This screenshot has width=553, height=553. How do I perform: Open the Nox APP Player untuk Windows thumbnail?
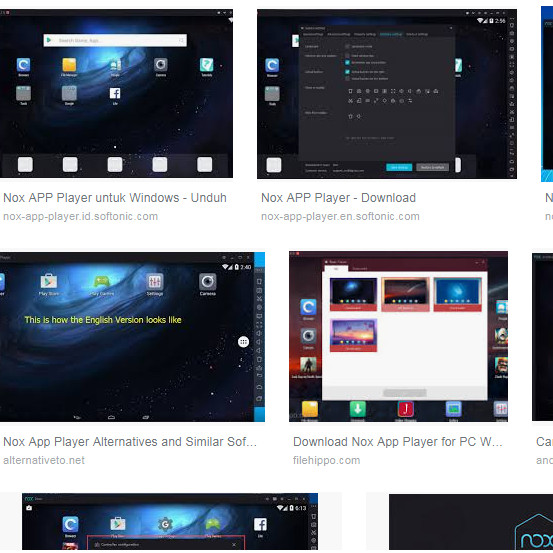pyautogui.click(x=116, y=93)
